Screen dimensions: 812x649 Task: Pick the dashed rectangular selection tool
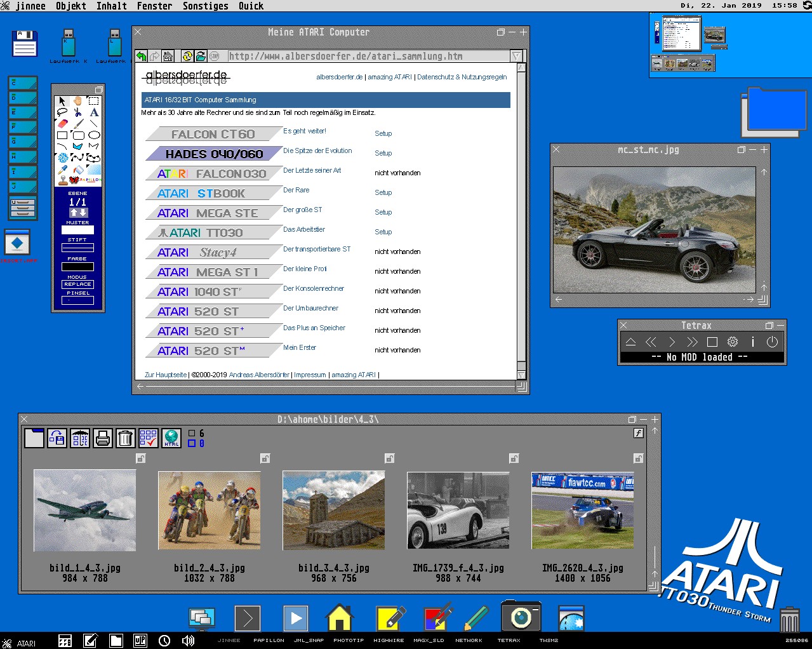[x=93, y=101]
